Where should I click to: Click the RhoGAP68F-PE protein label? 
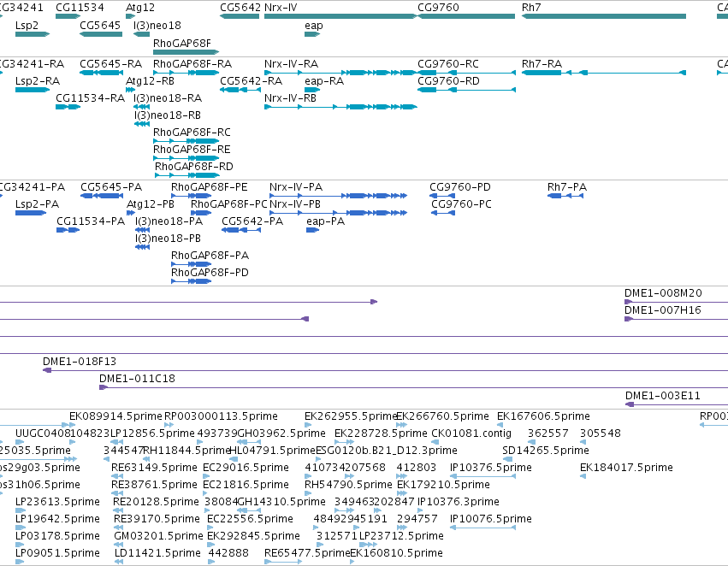(x=210, y=187)
